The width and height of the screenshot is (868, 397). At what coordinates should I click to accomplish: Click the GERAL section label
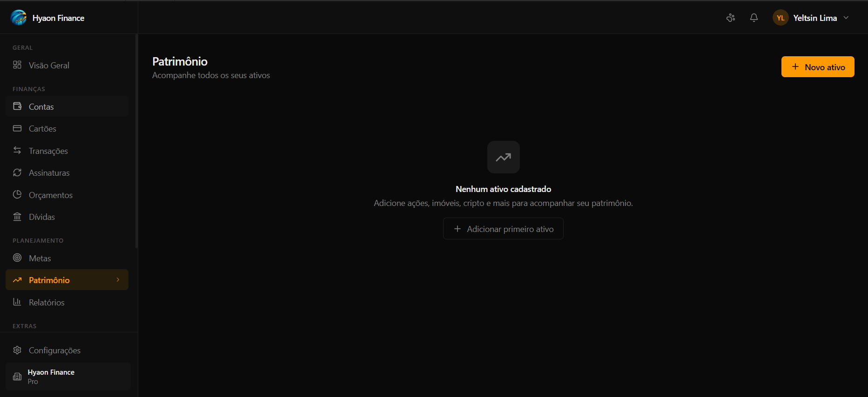pos(23,48)
